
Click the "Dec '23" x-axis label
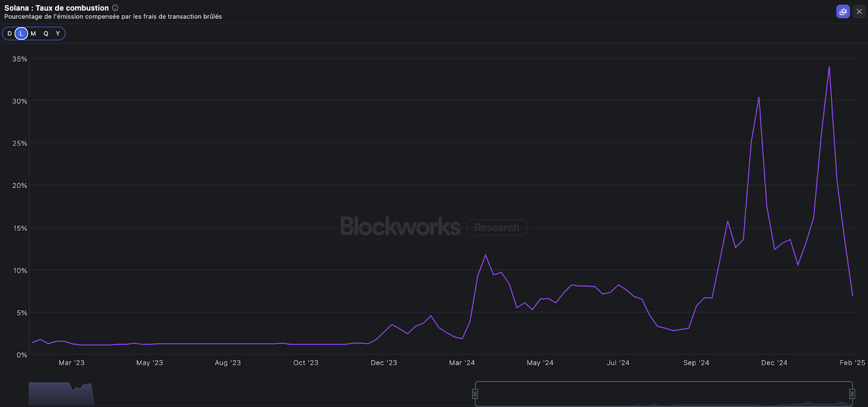[x=384, y=363]
